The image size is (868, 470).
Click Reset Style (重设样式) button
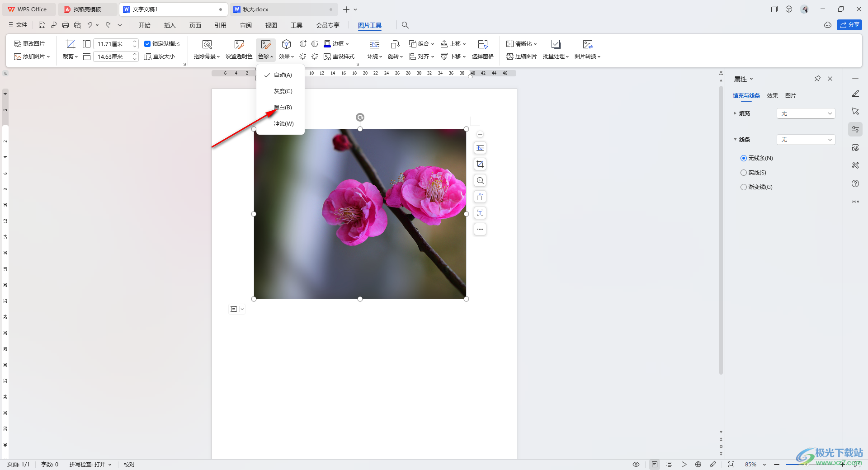click(x=339, y=56)
